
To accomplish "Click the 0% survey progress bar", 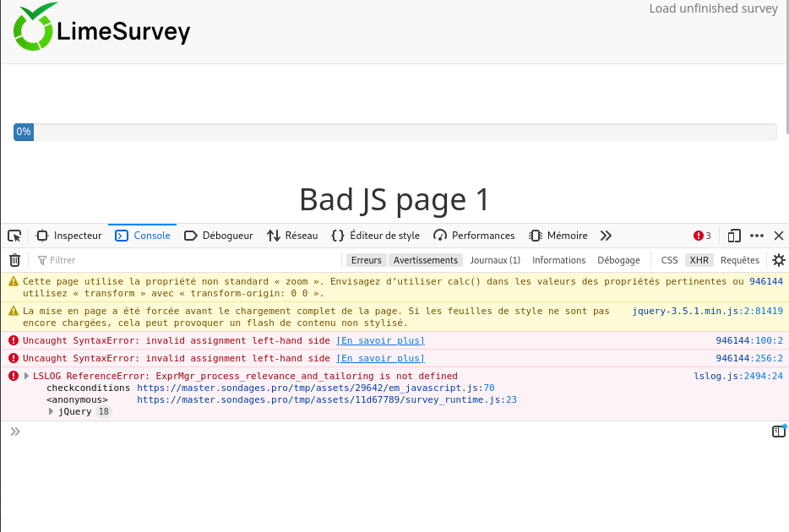I will click(x=394, y=132).
